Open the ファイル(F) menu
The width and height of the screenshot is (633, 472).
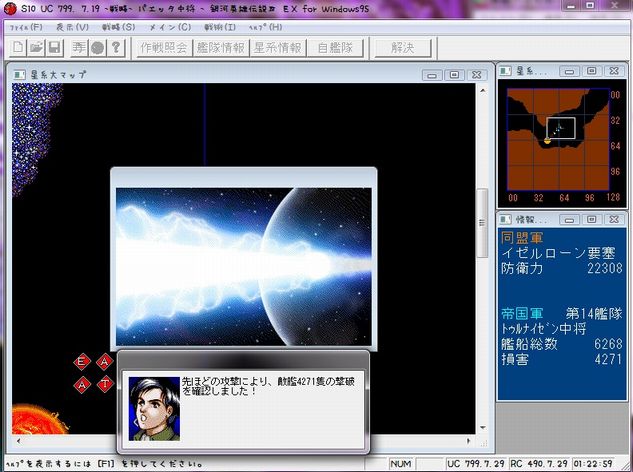(26, 27)
